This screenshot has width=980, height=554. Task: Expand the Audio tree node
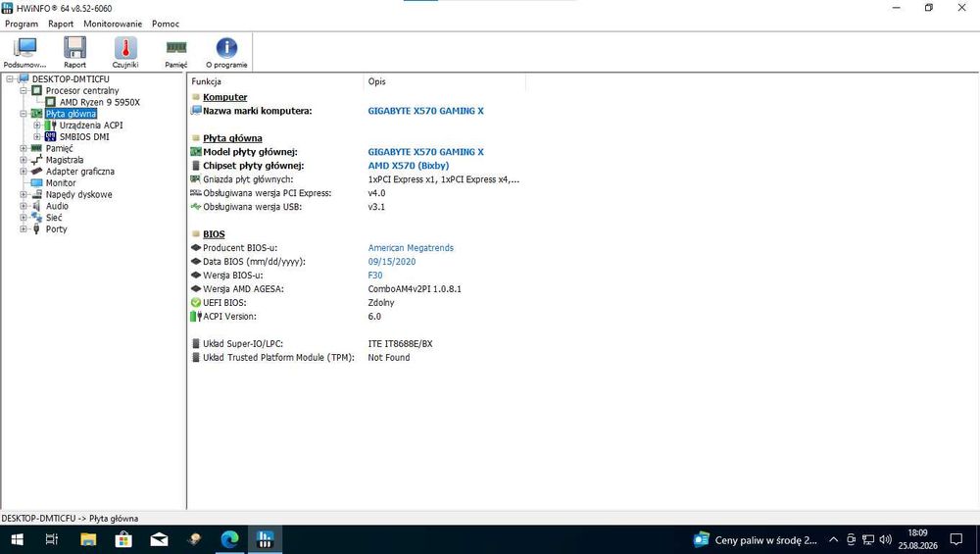pos(24,206)
